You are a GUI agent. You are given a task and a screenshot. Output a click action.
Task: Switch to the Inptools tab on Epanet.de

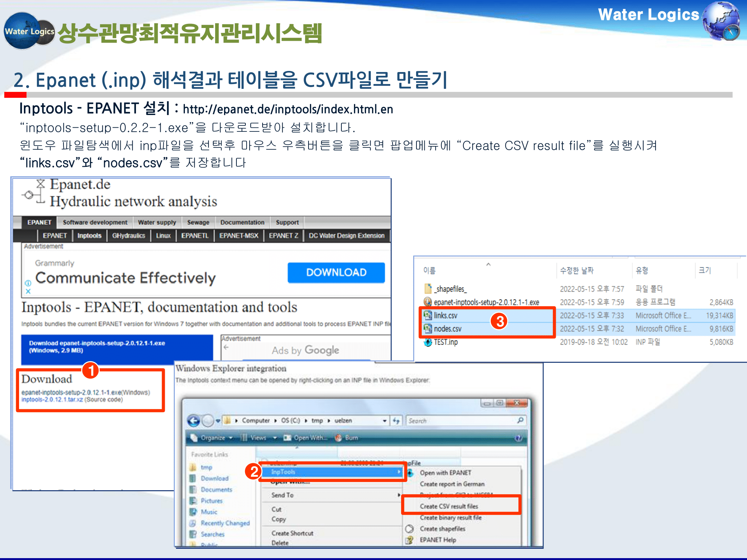tap(89, 236)
